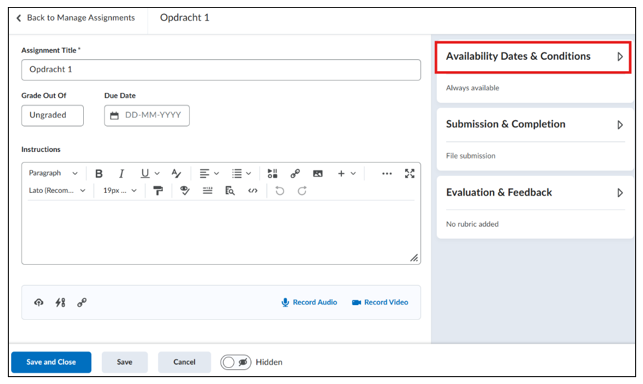Attach link to existing activity
Viewport: 643px width, 384px height.
pos(60,303)
